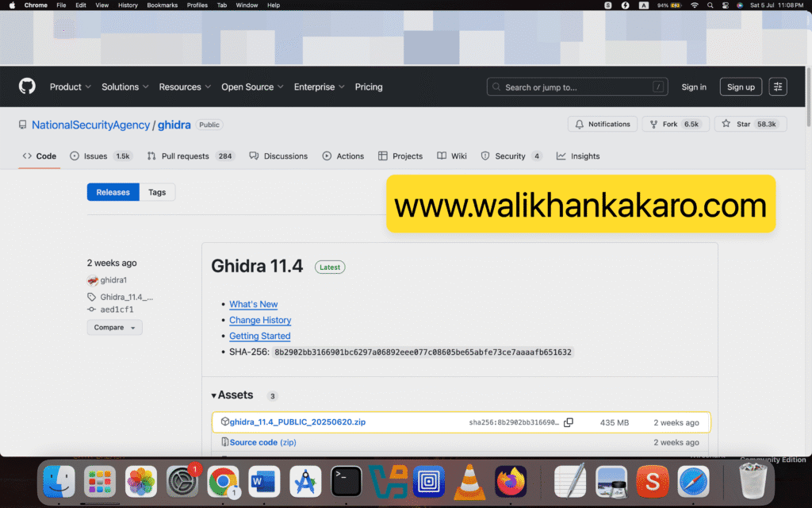Open the aed1cf1 commit link
The image size is (812, 508).
tap(117, 310)
